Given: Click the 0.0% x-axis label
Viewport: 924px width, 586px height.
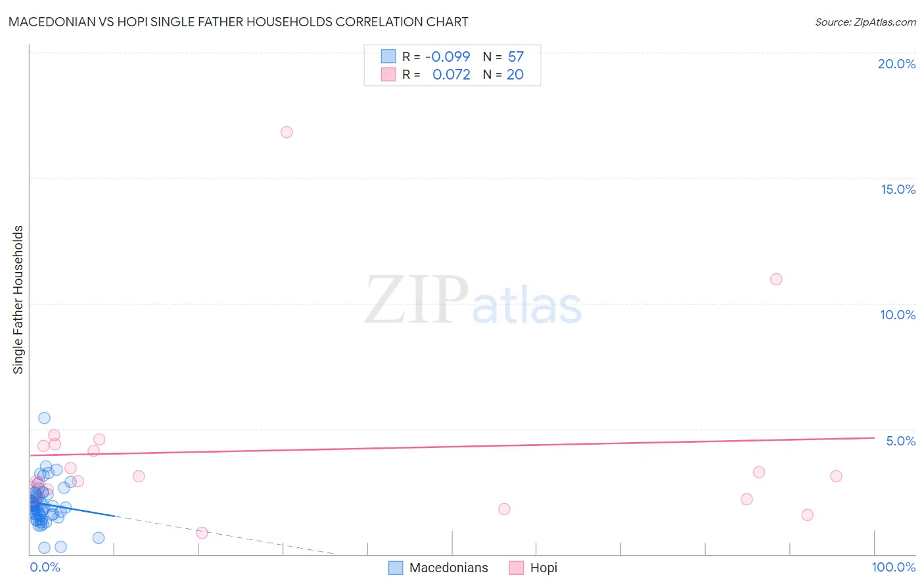Looking at the screenshot, I should pos(45,567).
